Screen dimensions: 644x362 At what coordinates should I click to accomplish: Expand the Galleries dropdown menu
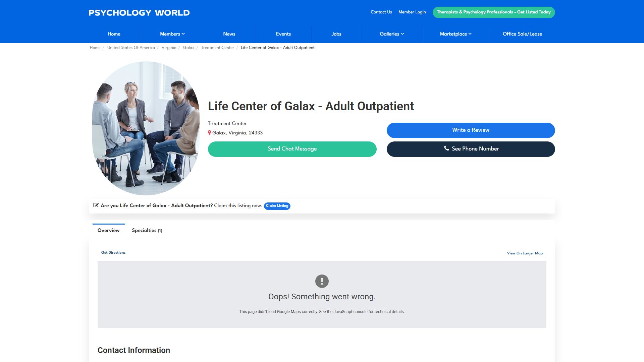click(x=392, y=34)
